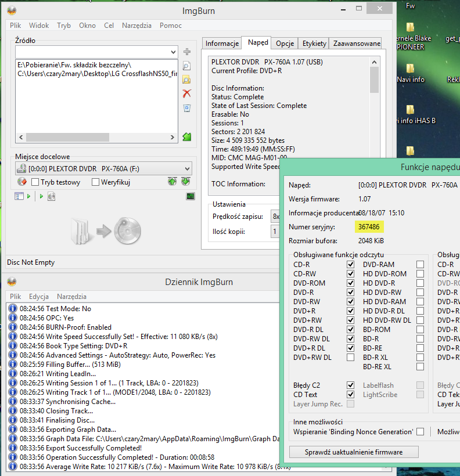Click the highlighted serial number 367486

(369, 227)
